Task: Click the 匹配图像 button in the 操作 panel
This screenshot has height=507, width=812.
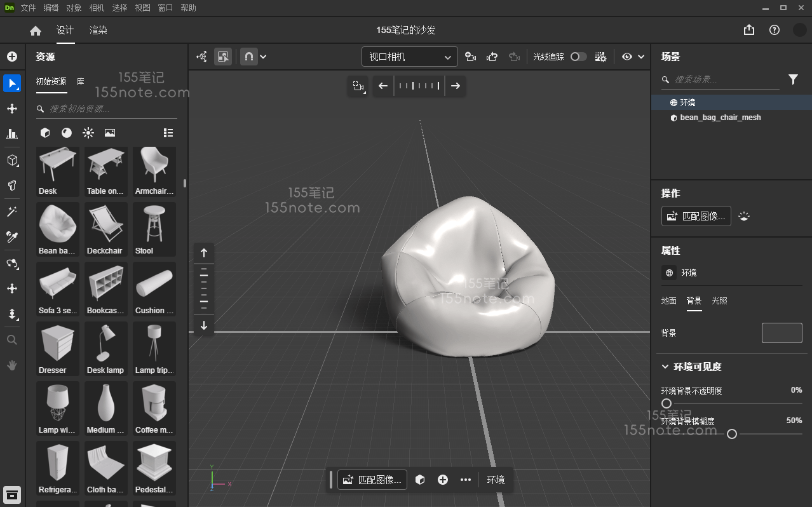Action: pos(696,216)
